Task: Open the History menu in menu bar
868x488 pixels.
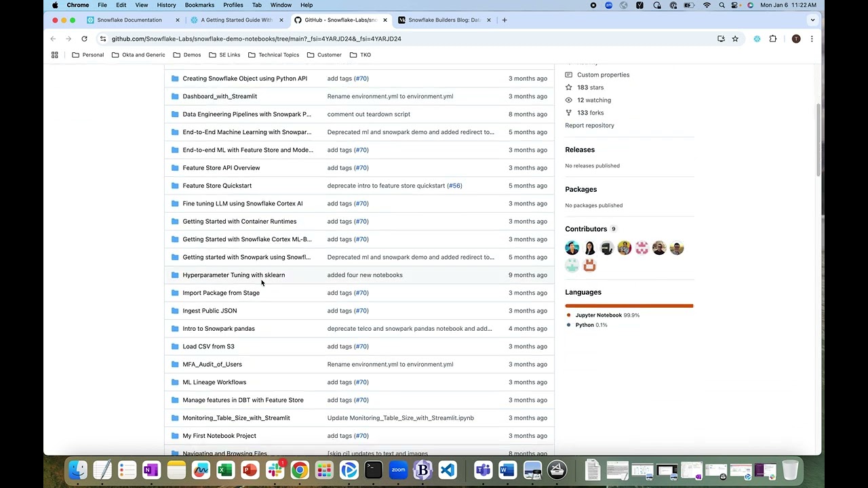Action: (x=166, y=5)
